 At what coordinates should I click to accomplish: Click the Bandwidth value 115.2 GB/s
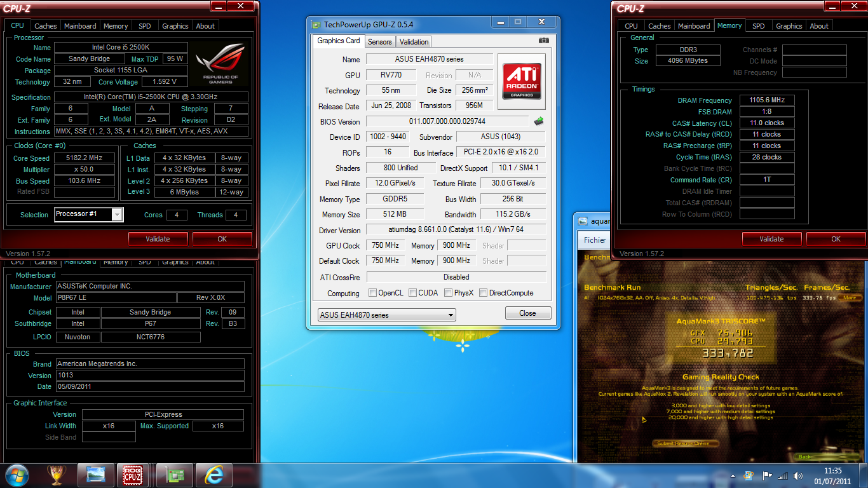(513, 214)
